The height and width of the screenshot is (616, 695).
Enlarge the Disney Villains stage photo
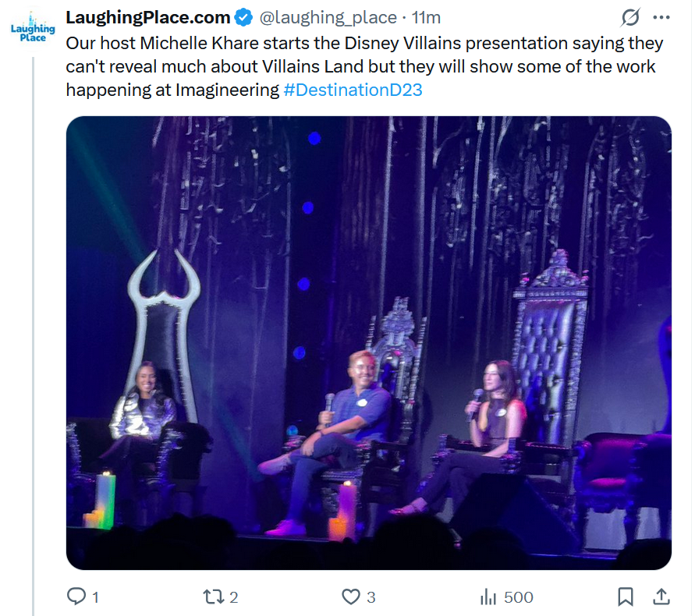tap(368, 343)
